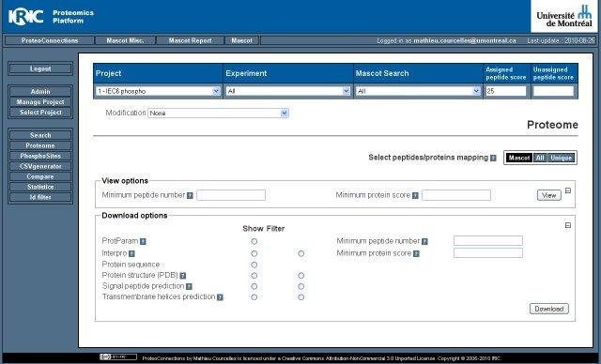
Task: Open the Search page
Action: pyautogui.click(x=40, y=135)
